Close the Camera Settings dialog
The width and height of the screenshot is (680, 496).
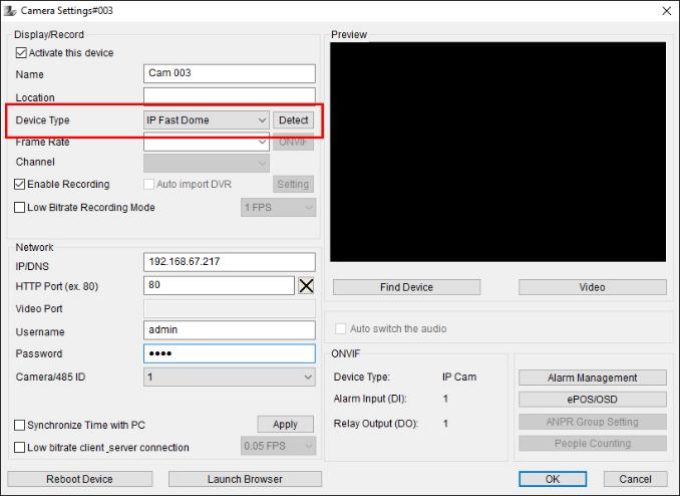click(x=666, y=10)
